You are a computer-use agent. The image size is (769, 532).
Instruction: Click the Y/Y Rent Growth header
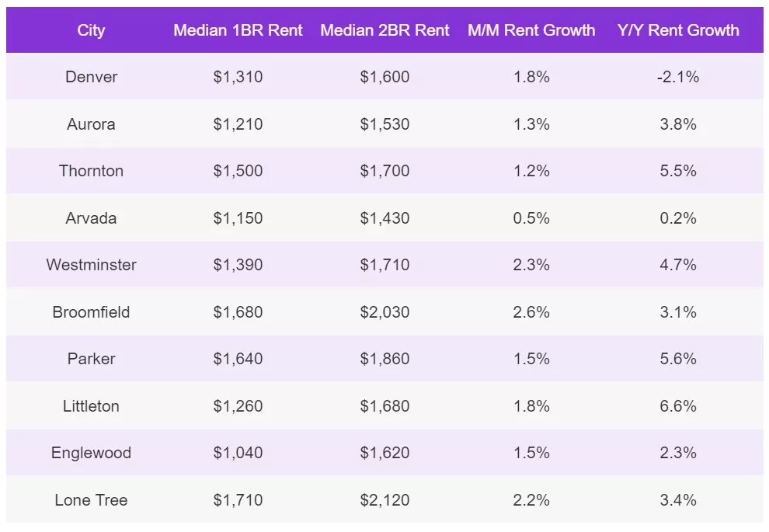(x=678, y=30)
